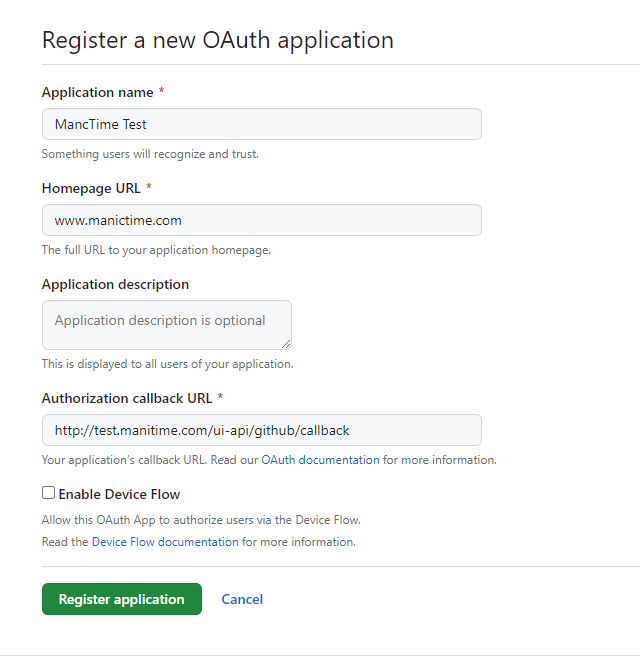640x667 pixels.
Task: Enable the Device Flow checkbox
Action: click(x=48, y=493)
